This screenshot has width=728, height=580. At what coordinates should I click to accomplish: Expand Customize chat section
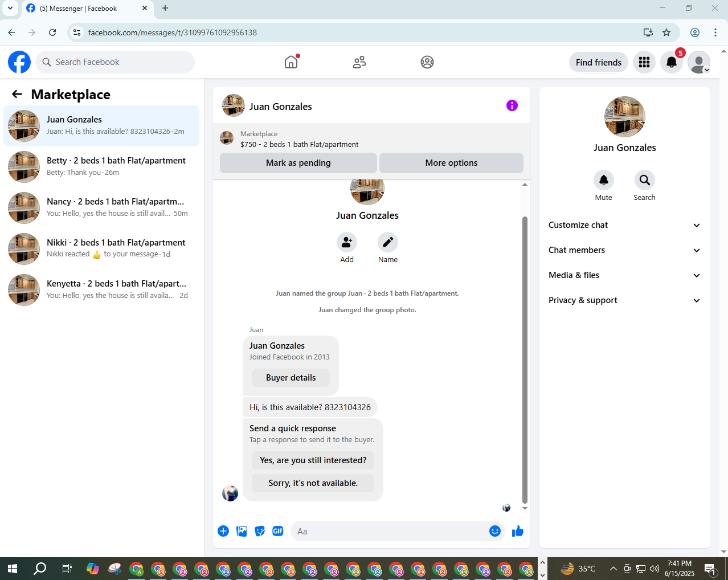pos(625,225)
